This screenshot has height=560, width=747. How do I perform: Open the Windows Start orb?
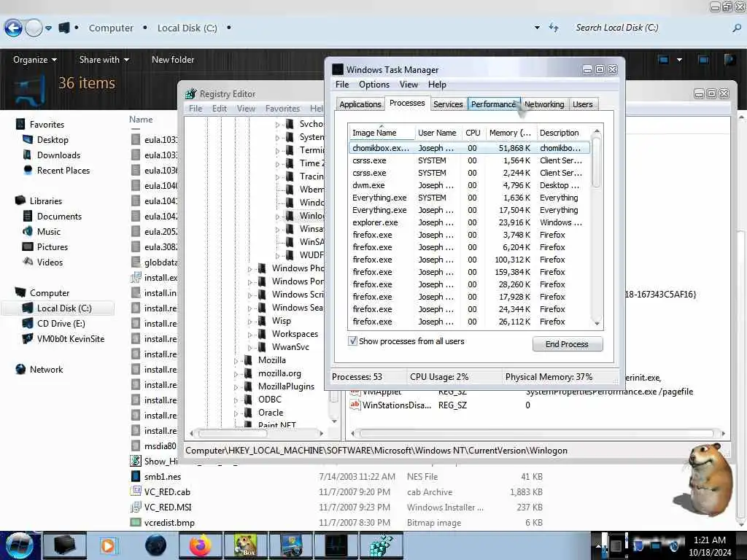tap(20, 545)
